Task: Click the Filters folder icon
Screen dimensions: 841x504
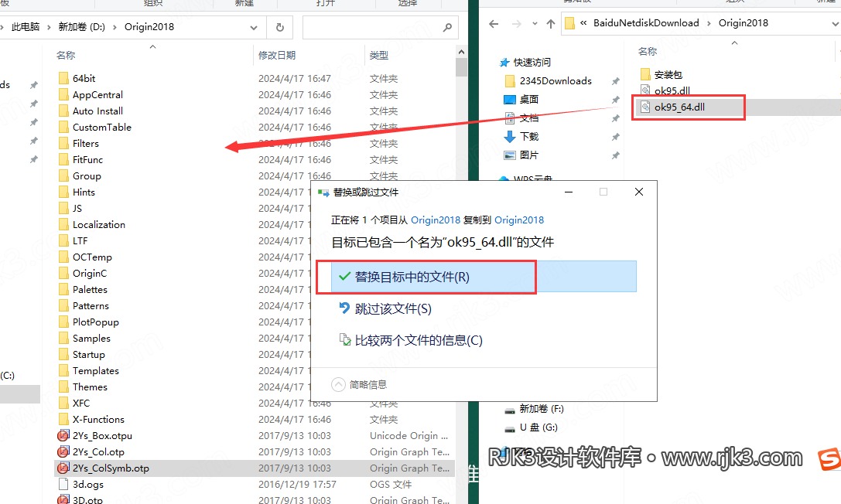Action: click(x=63, y=144)
